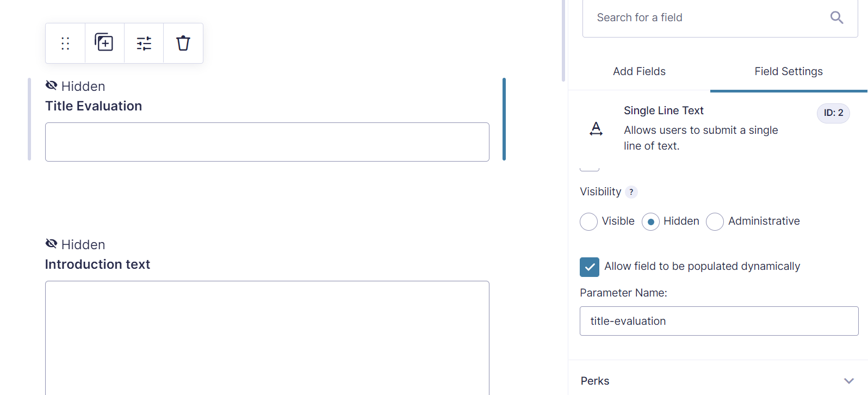This screenshot has width=868, height=395.
Task: Delete the field using the trash icon
Action: click(183, 43)
